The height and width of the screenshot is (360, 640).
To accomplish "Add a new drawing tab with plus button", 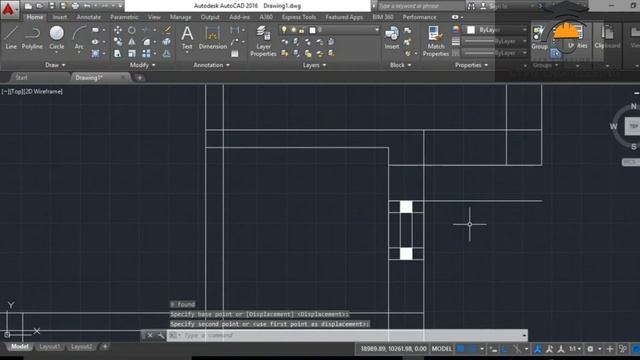I will (140, 78).
